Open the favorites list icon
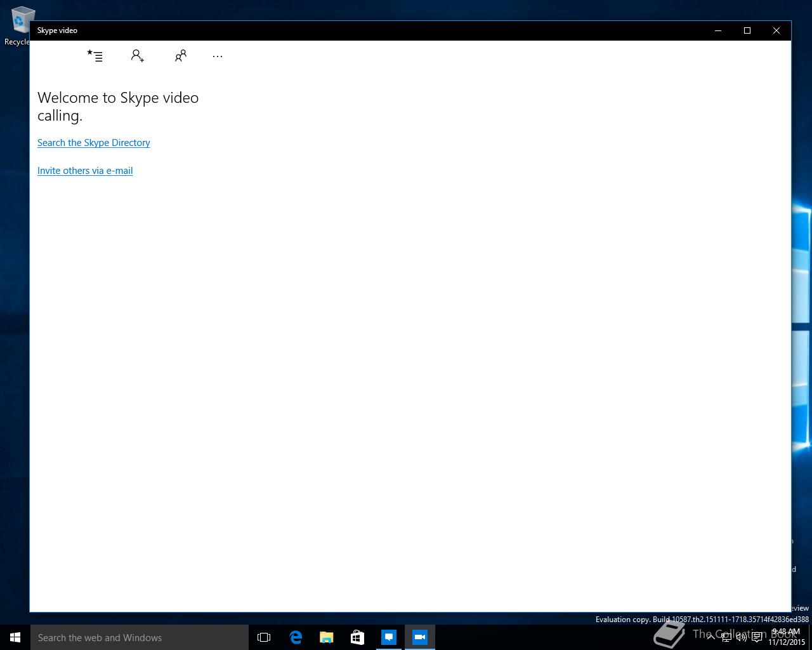The width and height of the screenshot is (812, 650). pyautogui.click(x=95, y=56)
